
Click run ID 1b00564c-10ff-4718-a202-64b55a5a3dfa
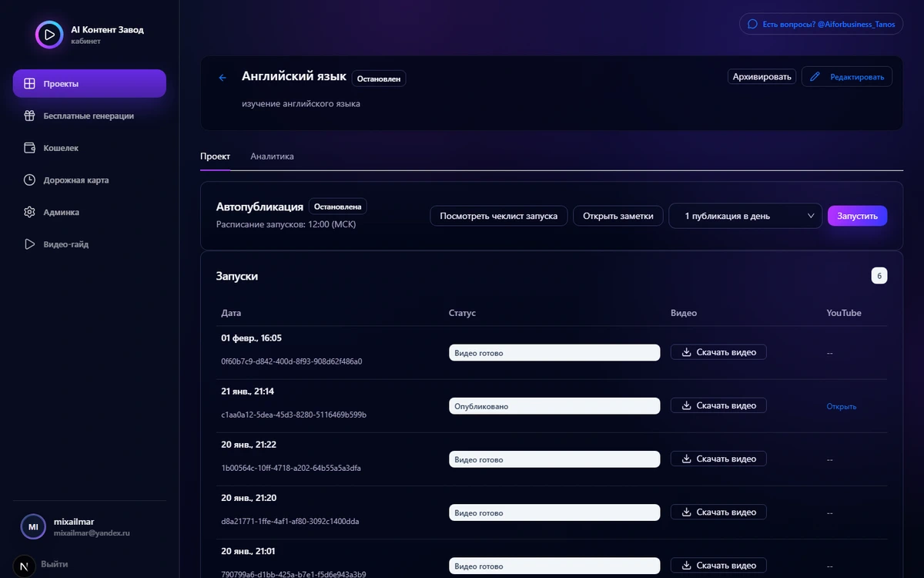point(291,468)
